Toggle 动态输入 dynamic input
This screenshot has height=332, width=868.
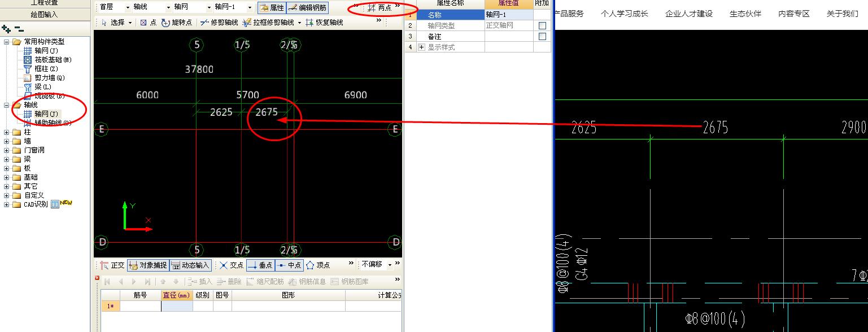pyautogui.click(x=190, y=265)
